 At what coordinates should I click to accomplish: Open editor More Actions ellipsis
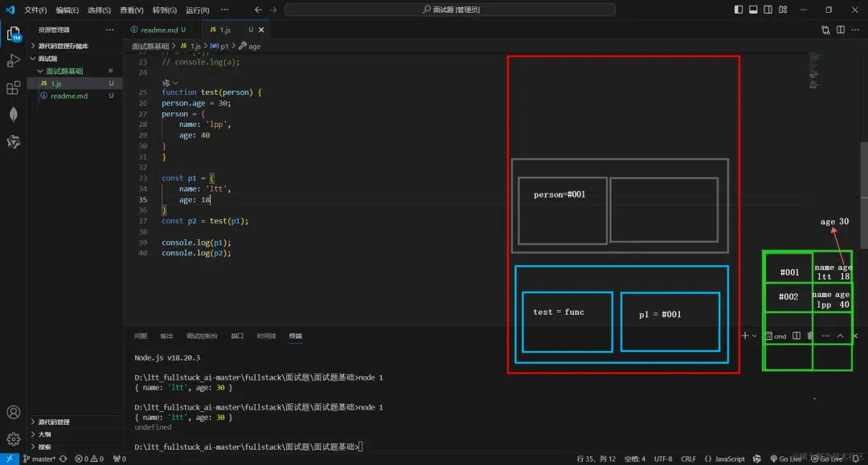tap(855, 30)
